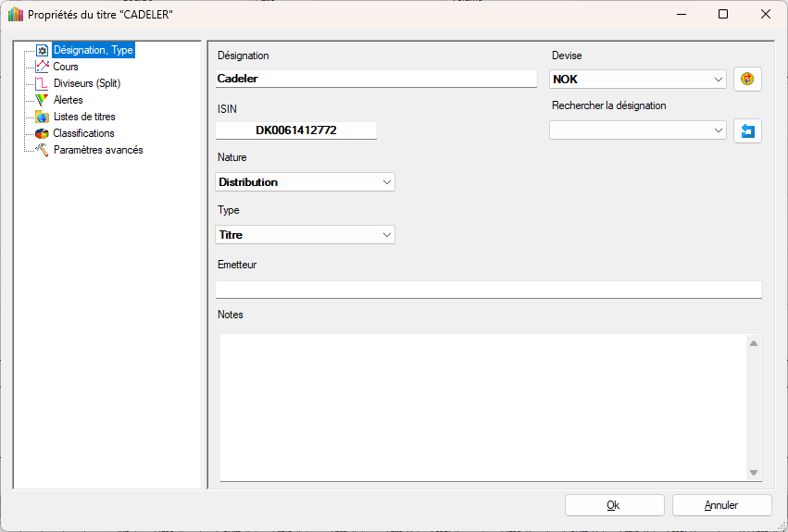788x532 pixels.
Task: Click the Paramètres avancés tools icon
Action: (42, 150)
